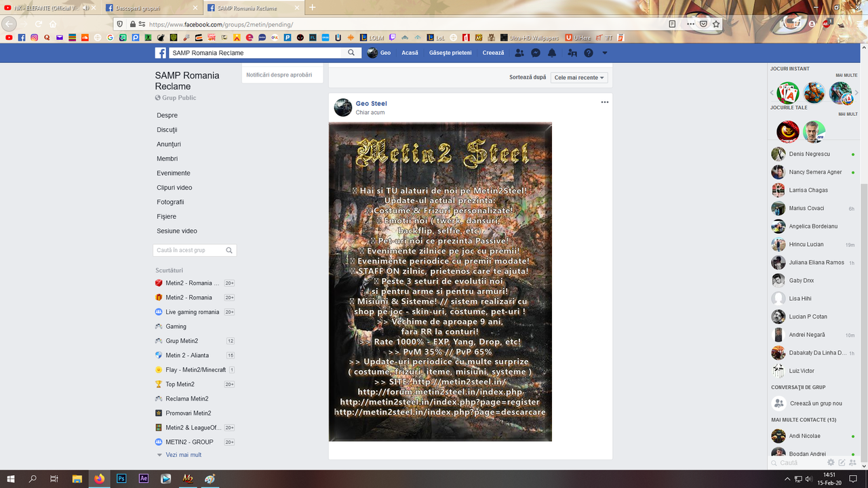Click the create group icon beside chat search
Screen dimensions: 868x488
pyautogui.click(x=853, y=462)
